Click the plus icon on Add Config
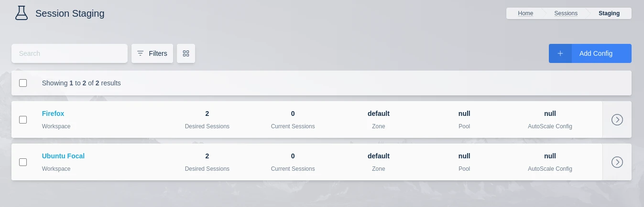Image resolution: width=644 pixels, height=207 pixels. 560,53
